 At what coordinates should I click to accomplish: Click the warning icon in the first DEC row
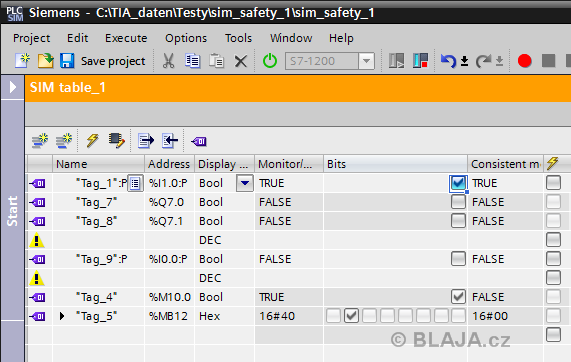[36, 240]
